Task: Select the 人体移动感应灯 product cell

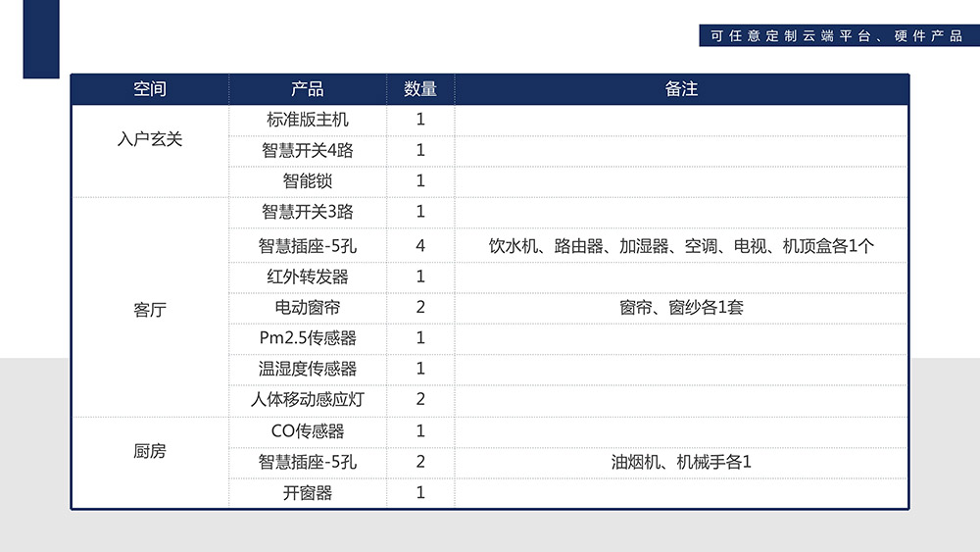Action: [x=308, y=399]
